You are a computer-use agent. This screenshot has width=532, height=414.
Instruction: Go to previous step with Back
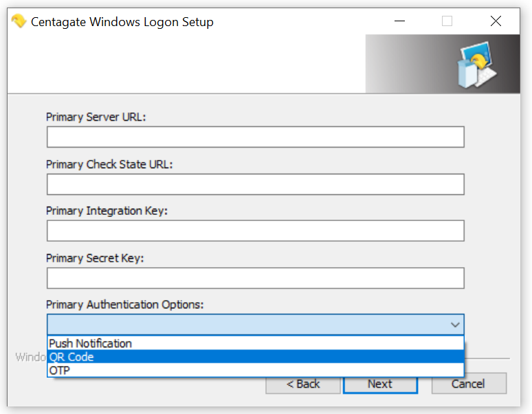pos(303,384)
